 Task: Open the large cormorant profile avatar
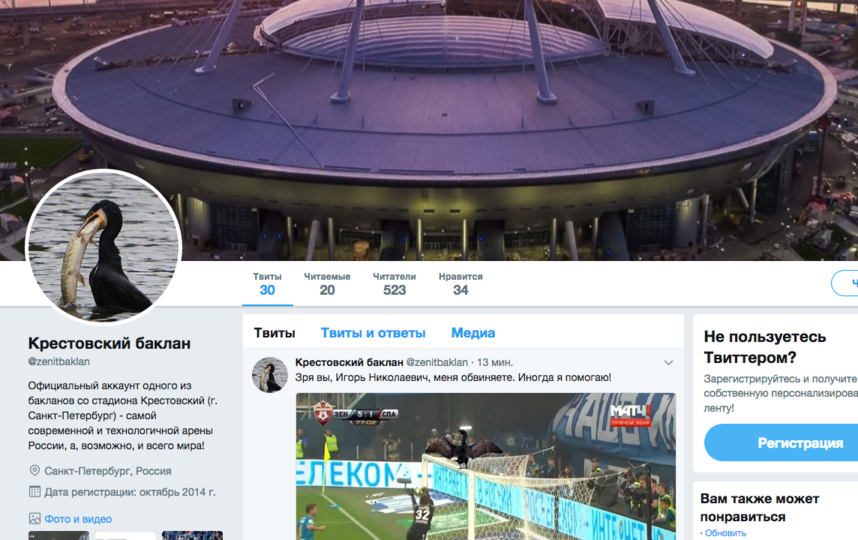104,247
